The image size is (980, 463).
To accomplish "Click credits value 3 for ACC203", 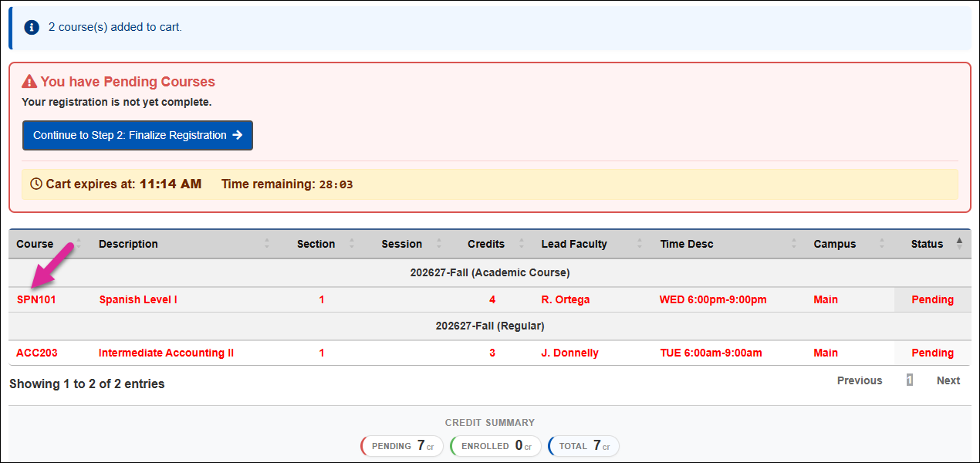I will (x=492, y=353).
